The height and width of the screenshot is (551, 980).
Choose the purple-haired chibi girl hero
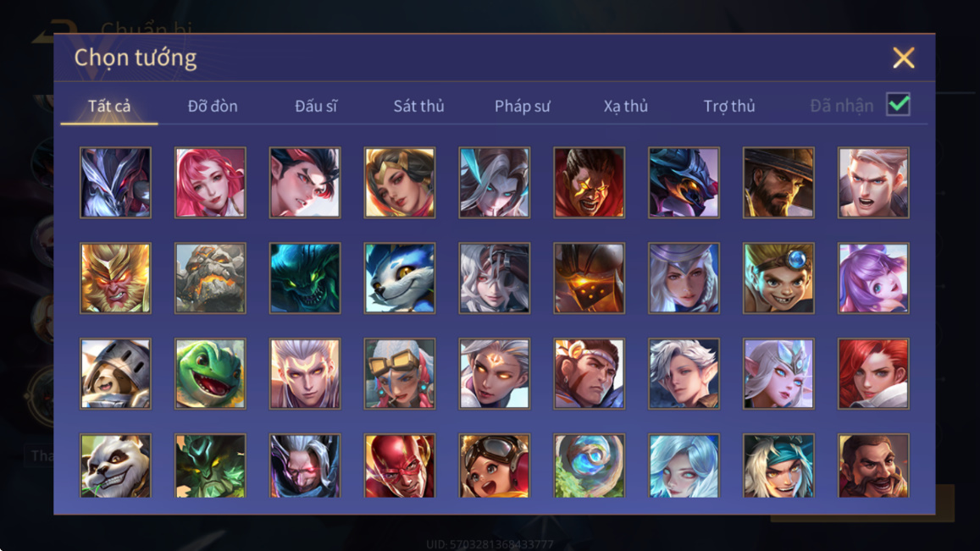(873, 278)
